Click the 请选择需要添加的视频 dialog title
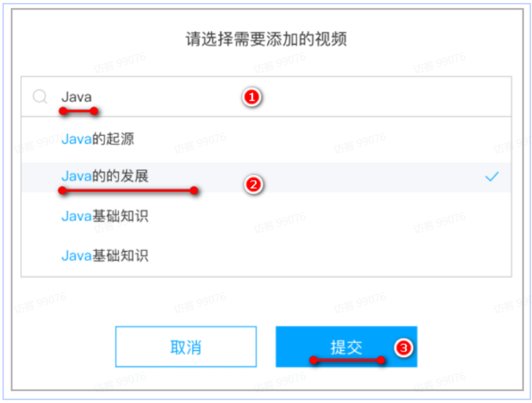The width and height of the screenshot is (532, 403). click(x=266, y=39)
